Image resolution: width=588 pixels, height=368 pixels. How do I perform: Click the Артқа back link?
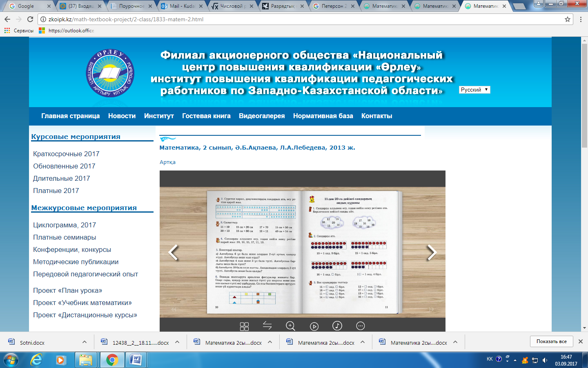pyautogui.click(x=167, y=162)
